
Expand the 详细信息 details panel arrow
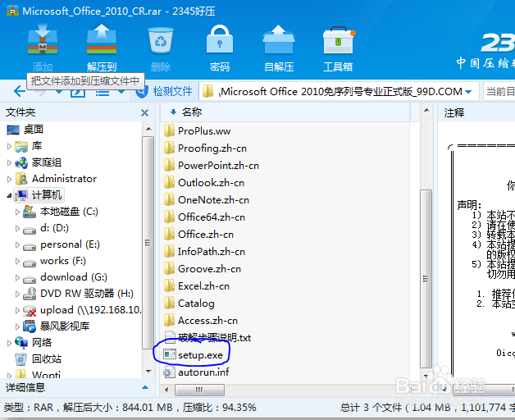[x=145, y=387]
